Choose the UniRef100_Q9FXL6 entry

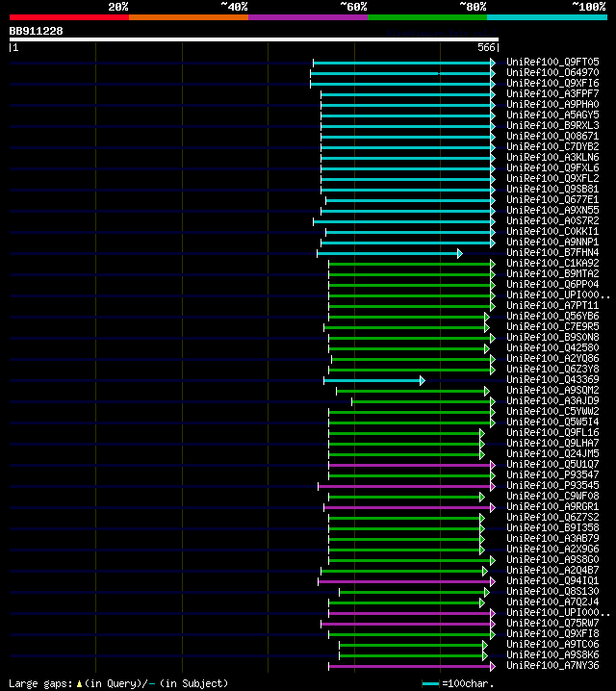552,167
